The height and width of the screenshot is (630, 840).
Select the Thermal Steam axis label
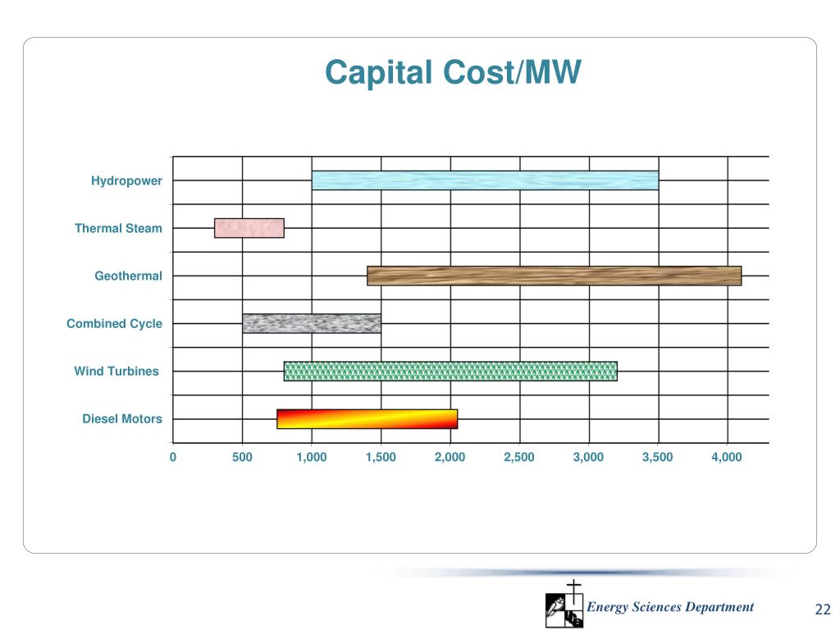118,228
